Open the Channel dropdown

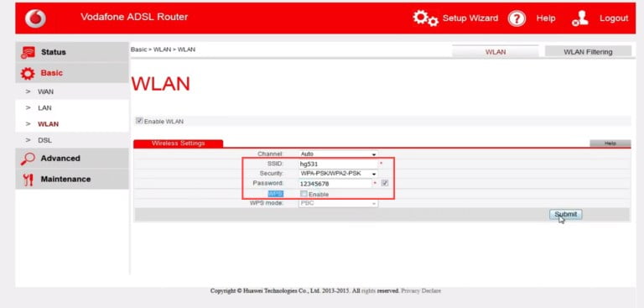338,154
